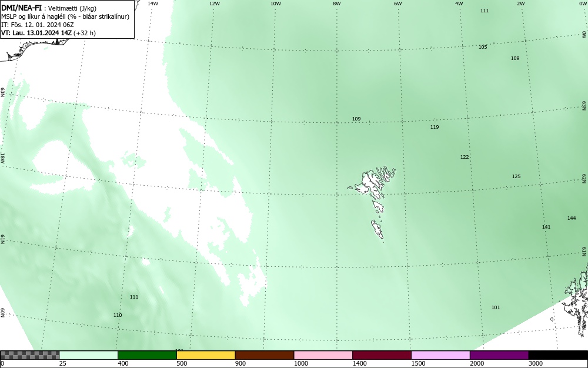The height and width of the screenshot is (368, 588).
Task: Click the map value 141
Action: coord(546,227)
